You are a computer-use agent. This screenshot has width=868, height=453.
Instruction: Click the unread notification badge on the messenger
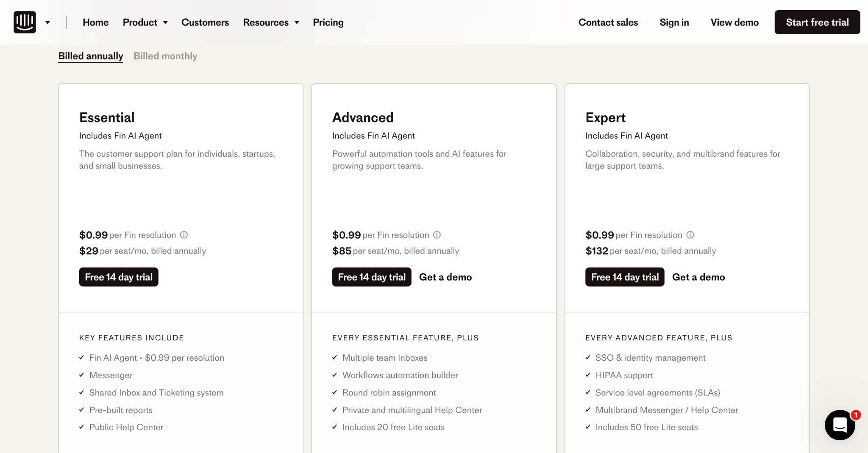[x=856, y=415]
